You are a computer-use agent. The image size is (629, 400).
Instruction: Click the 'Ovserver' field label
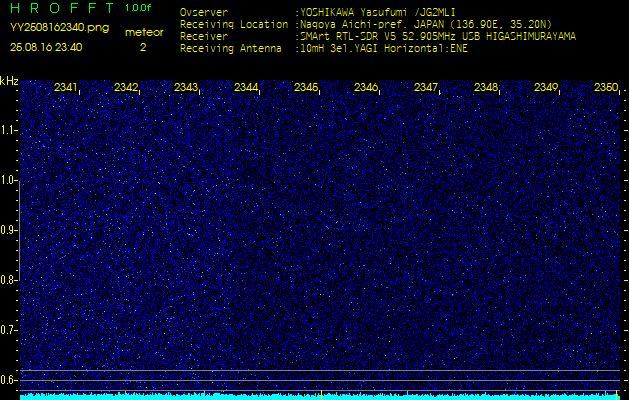pyautogui.click(x=204, y=12)
